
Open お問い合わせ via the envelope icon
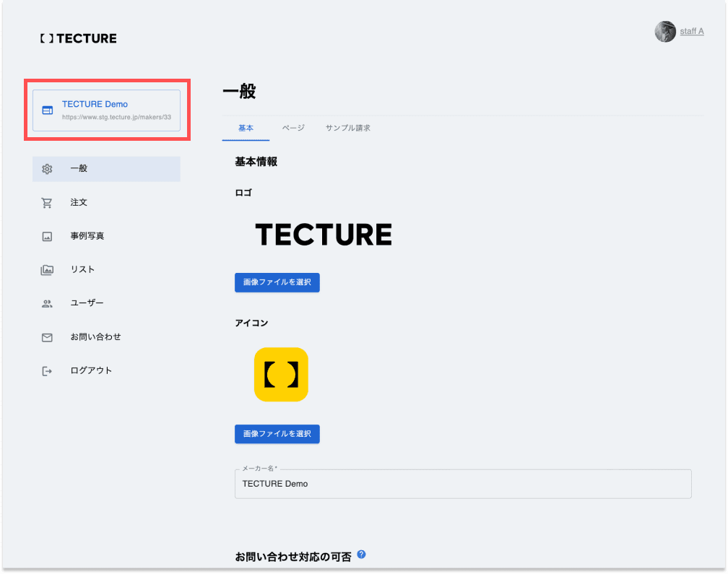[47, 336]
